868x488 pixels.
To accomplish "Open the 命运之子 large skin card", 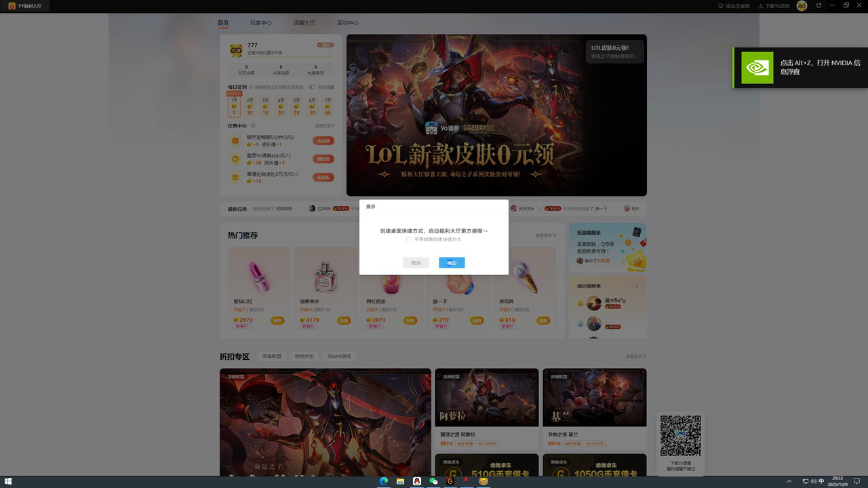I will (325, 422).
